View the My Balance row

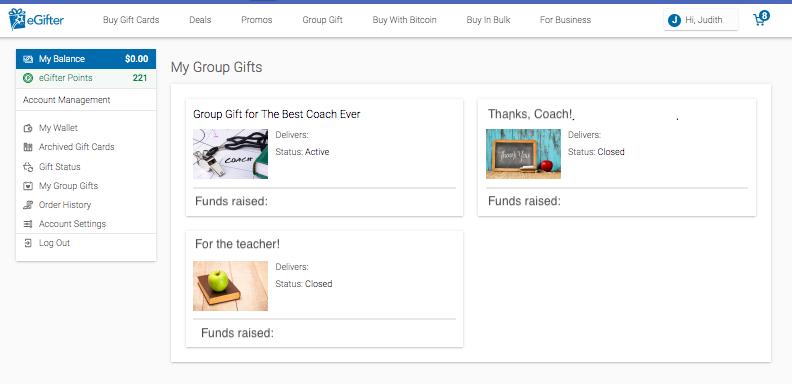click(x=86, y=59)
